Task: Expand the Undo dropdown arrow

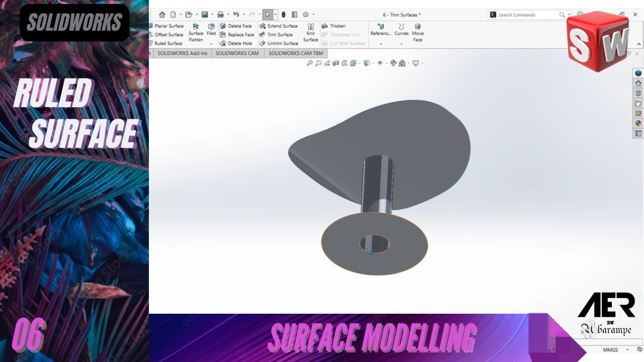Action: pyautogui.click(x=244, y=15)
